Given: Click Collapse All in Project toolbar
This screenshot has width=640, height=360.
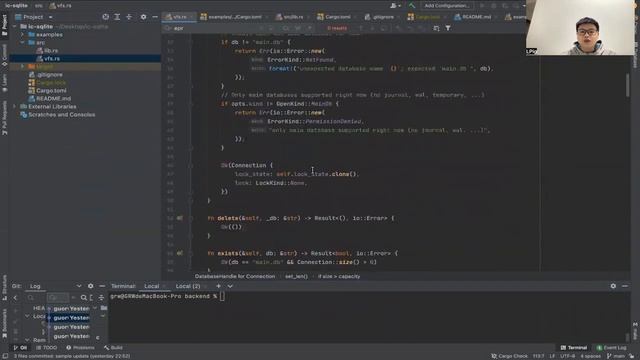Looking at the screenshot, I should [x=129, y=17].
